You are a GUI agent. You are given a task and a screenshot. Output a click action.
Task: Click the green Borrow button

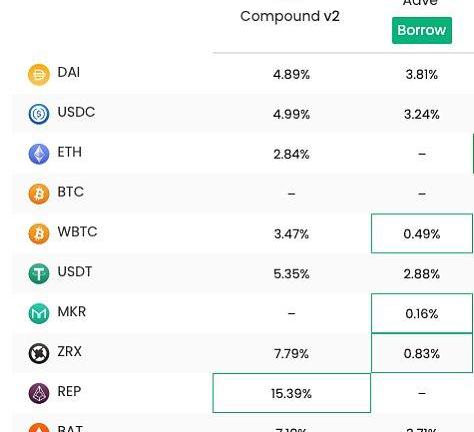click(422, 30)
